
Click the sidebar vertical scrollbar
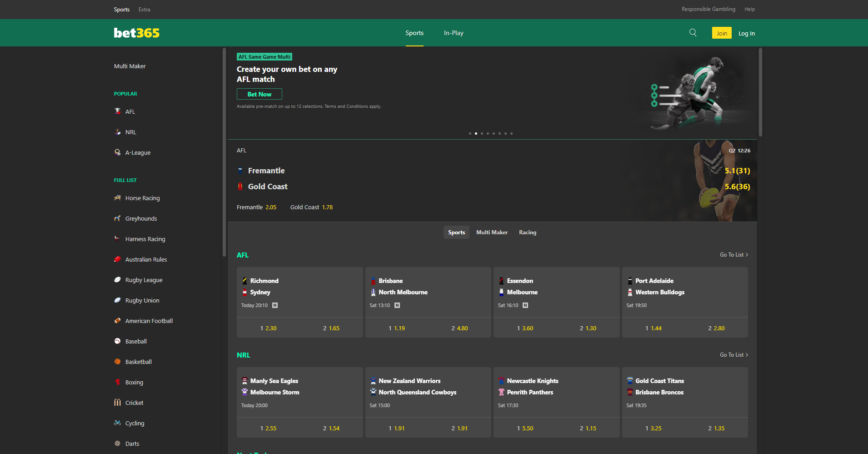224,152
